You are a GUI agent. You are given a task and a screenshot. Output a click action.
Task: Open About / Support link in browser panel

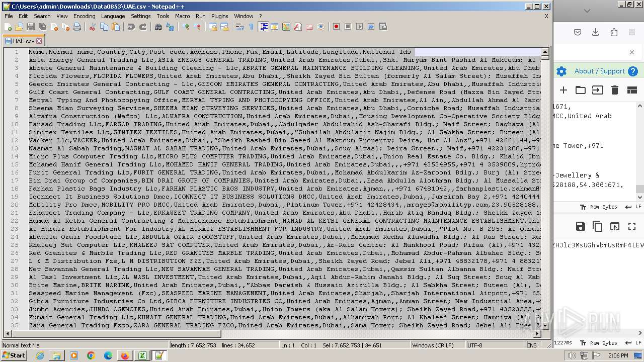coord(600,71)
